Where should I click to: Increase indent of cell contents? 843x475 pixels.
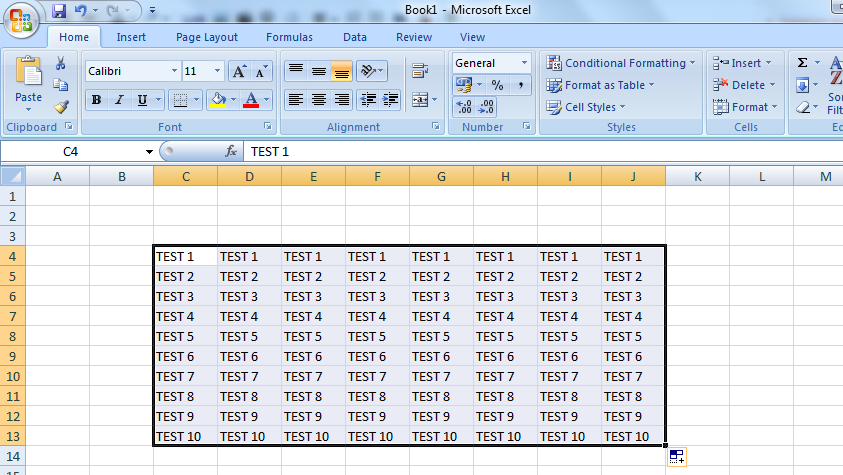tap(390, 100)
